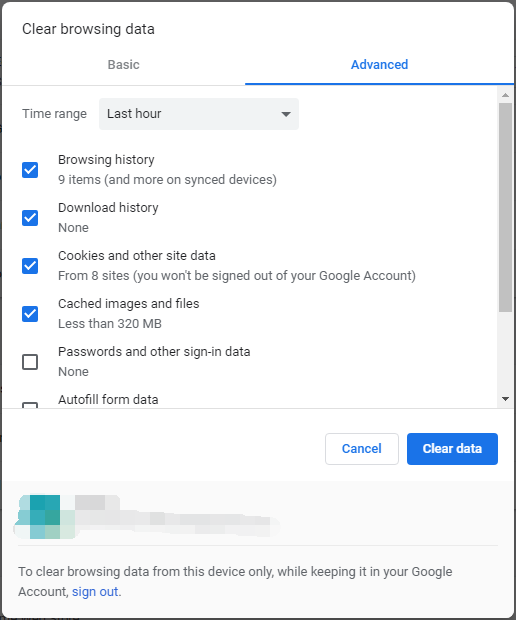Click the scrollbar up arrow
516x620 pixels.
pyautogui.click(x=505, y=95)
